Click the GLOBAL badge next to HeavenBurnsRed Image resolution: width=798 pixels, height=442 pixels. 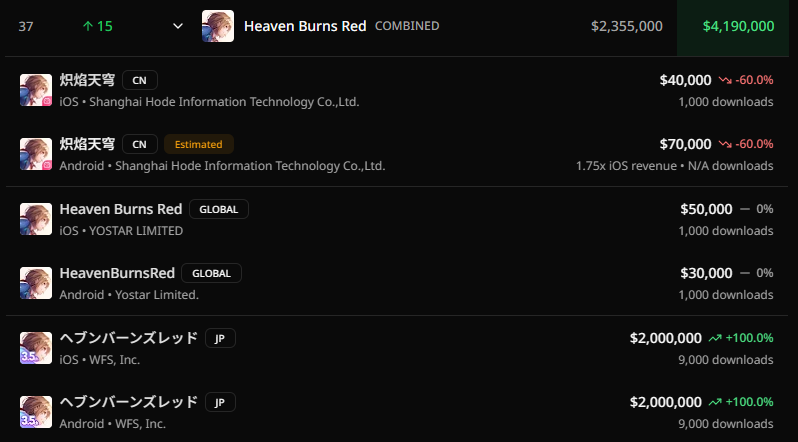pos(211,273)
